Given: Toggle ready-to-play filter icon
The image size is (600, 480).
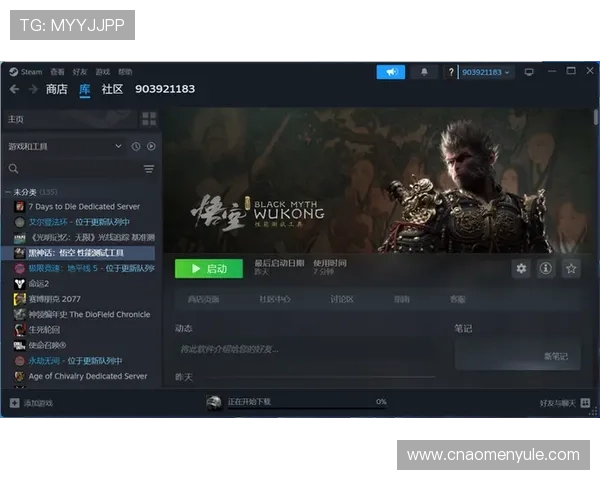Looking at the screenshot, I should pos(151,146).
